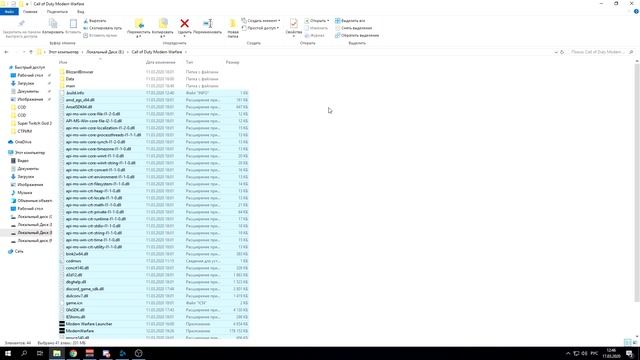The height and width of the screenshot is (360, 640).
Task: Click the taskbar Search magnifier icon
Action: [24, 353]
